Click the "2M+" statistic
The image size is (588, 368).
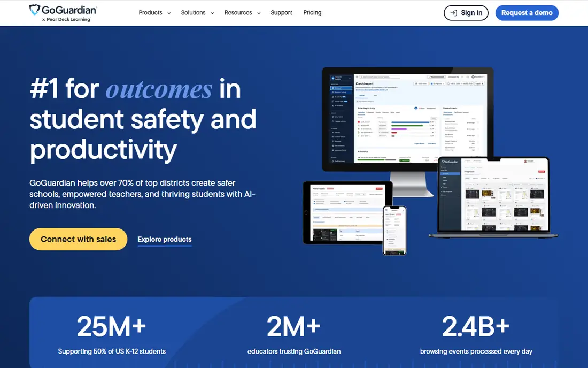[x=293, y=326]
